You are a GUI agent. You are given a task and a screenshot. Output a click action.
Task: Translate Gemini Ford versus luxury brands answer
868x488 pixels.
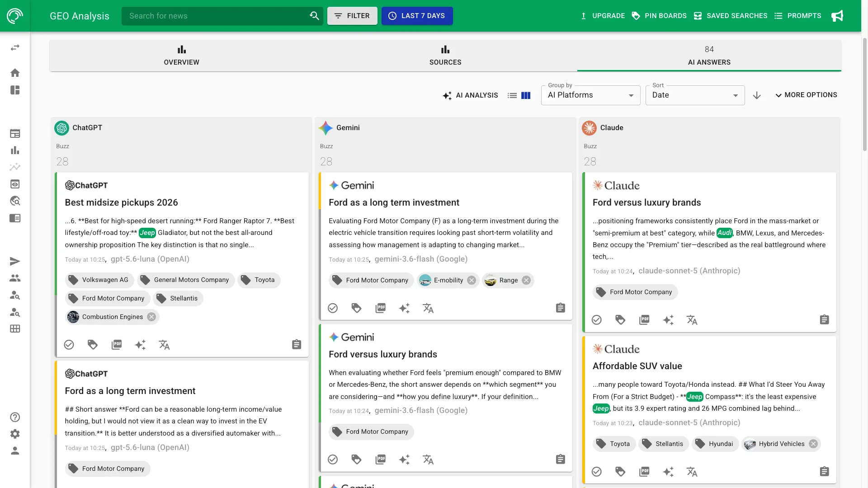point(428,460)
